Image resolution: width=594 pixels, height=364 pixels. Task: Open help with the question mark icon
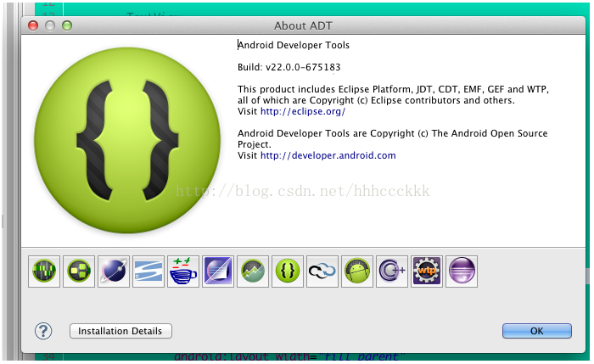click(x=43, y=331)
